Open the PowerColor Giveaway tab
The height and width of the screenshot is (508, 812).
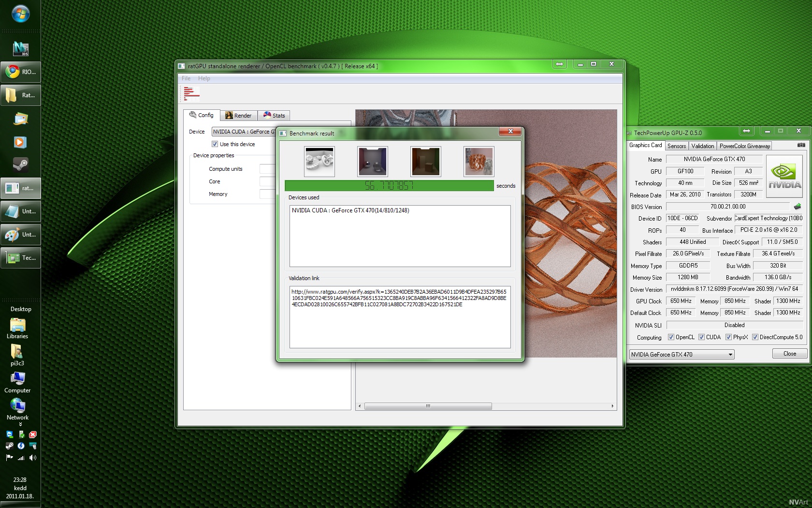tap(744, 146)
